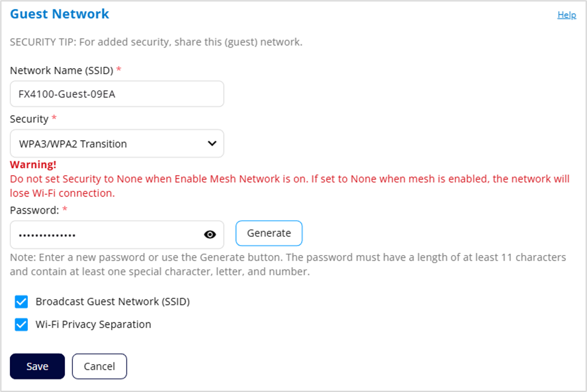Disable the Wi-Fi Privacy Separation checkbox
This screenshot has width=587, height=392.
tap(22, 325)
